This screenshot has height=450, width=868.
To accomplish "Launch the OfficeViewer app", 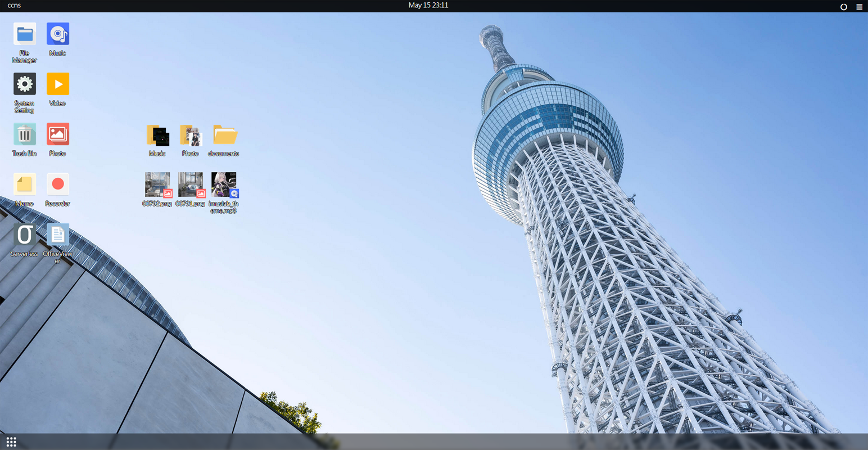I will [57, 235].
